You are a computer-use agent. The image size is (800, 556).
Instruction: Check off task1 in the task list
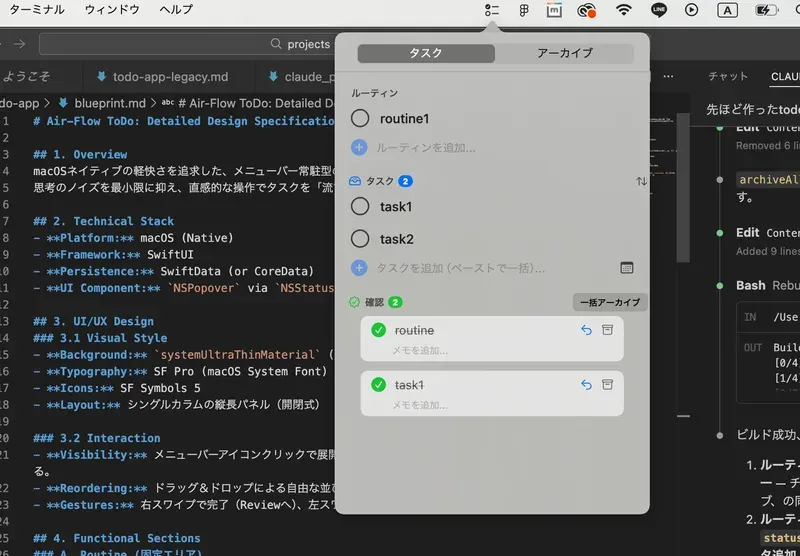[x=360, y=207]
